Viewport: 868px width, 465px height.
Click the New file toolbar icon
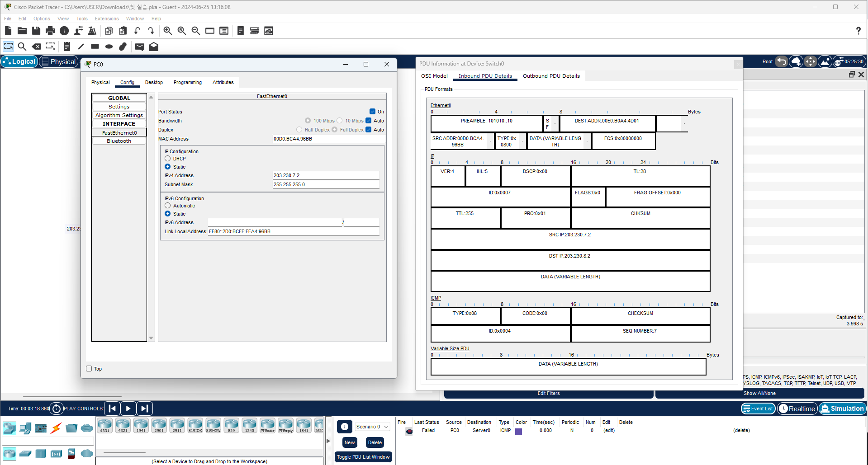click(8, 31)
